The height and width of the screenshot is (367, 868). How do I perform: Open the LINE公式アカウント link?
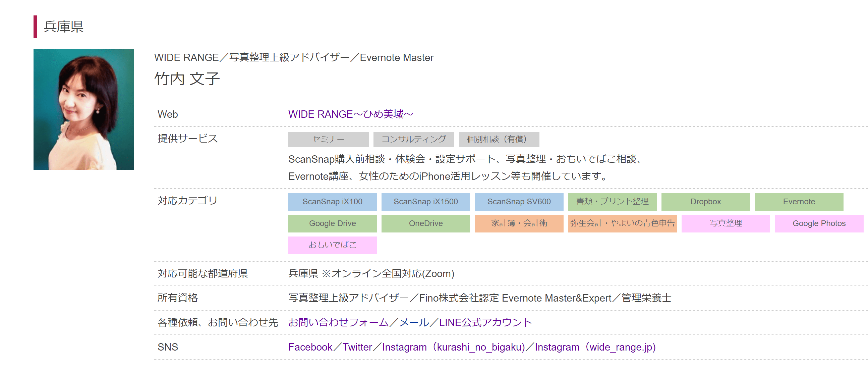(x=485, y=322)
